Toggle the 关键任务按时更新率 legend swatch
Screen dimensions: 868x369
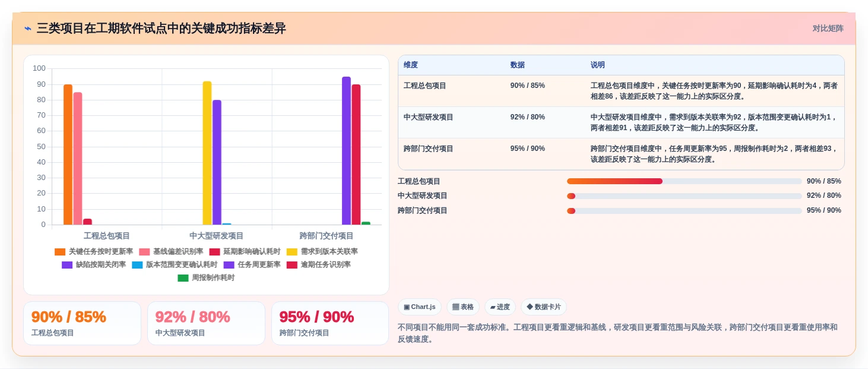pyautogui.click(x=60, y=252)
